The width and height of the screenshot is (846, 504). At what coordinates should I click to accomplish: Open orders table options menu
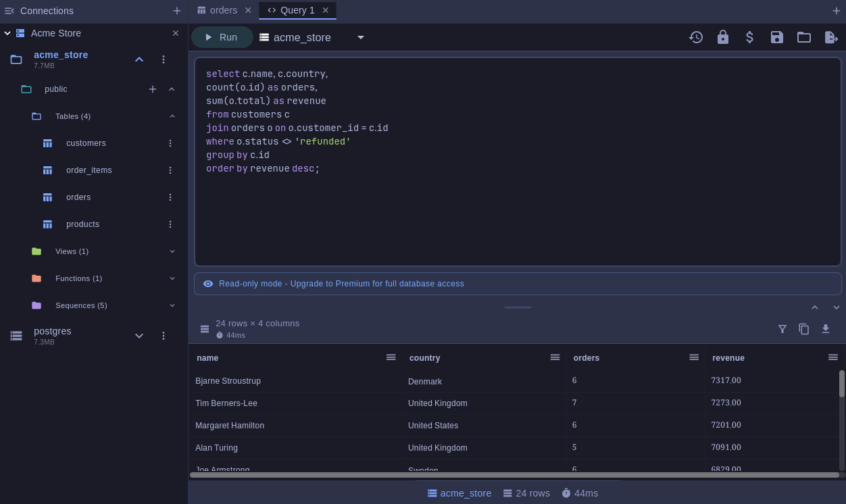pos(170,197)
